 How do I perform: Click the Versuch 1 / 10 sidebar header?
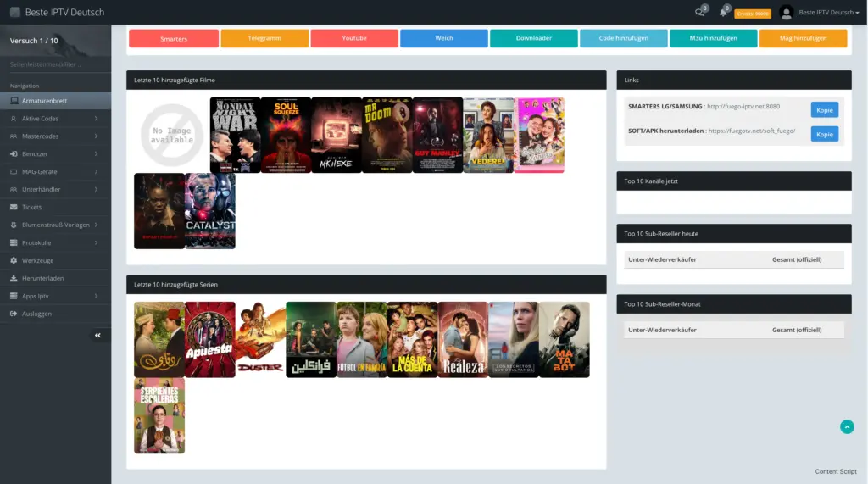(34, 41)
